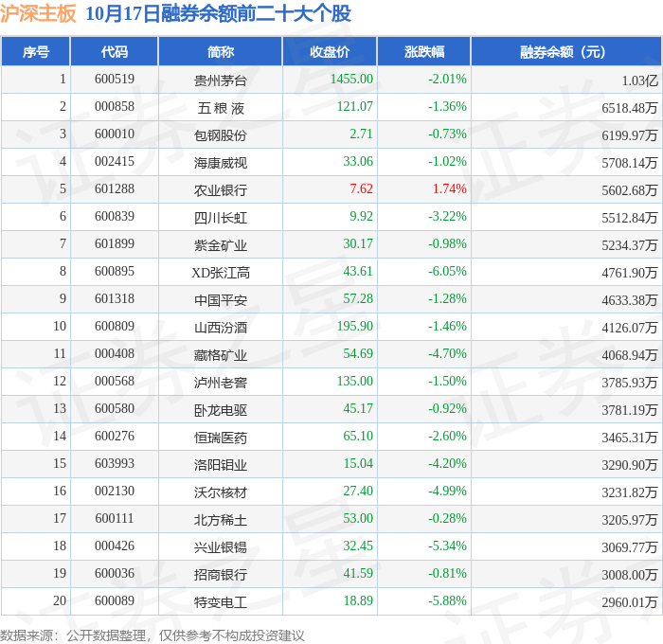663x644 pixels.
Task: Click balance value 6518.48万
Action: [630, 107]
